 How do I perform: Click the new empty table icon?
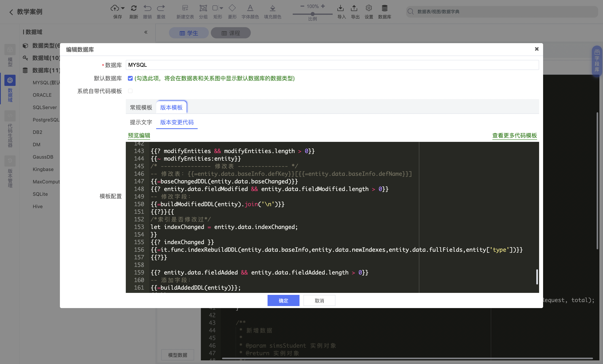click(185, 8)
